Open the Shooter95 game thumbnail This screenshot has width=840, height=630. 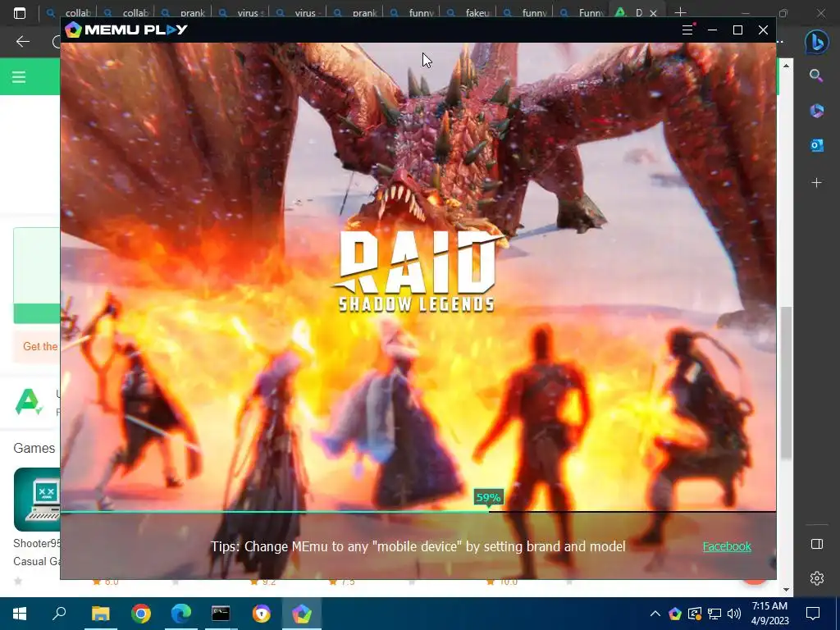click(37, 500)
